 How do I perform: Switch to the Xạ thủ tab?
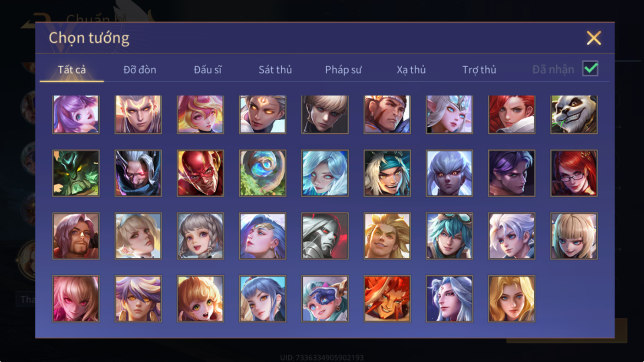coord(411,69)
